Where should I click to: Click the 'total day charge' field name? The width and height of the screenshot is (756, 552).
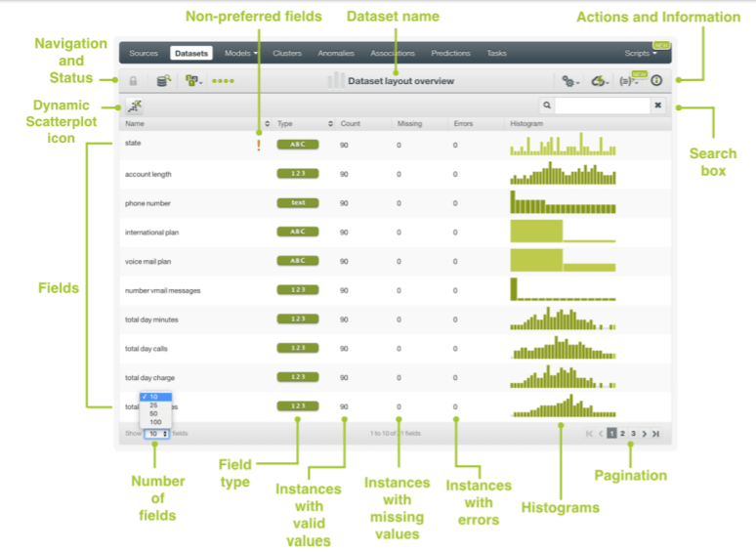tap(149, 378)
